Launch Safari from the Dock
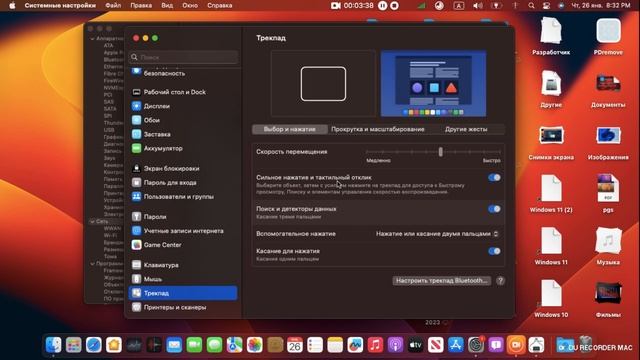The width and height of the screenshot is (640, 360). point(93,345)
